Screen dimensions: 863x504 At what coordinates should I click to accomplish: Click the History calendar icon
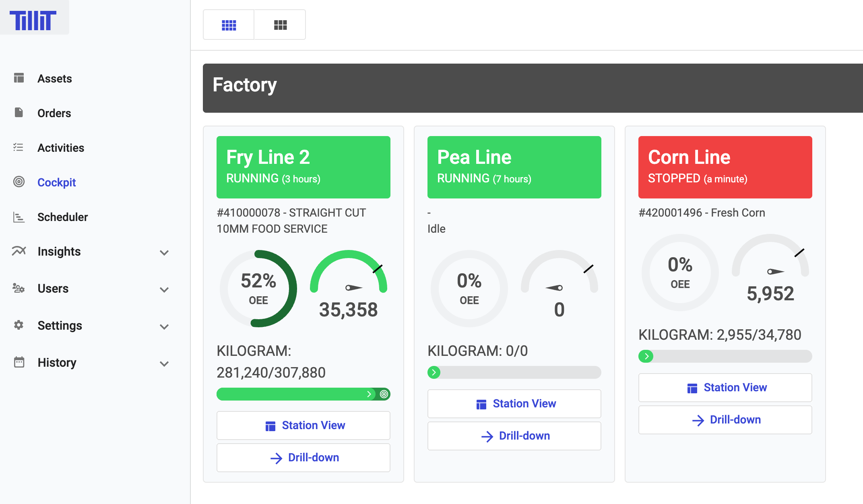[x=19, y=362]
